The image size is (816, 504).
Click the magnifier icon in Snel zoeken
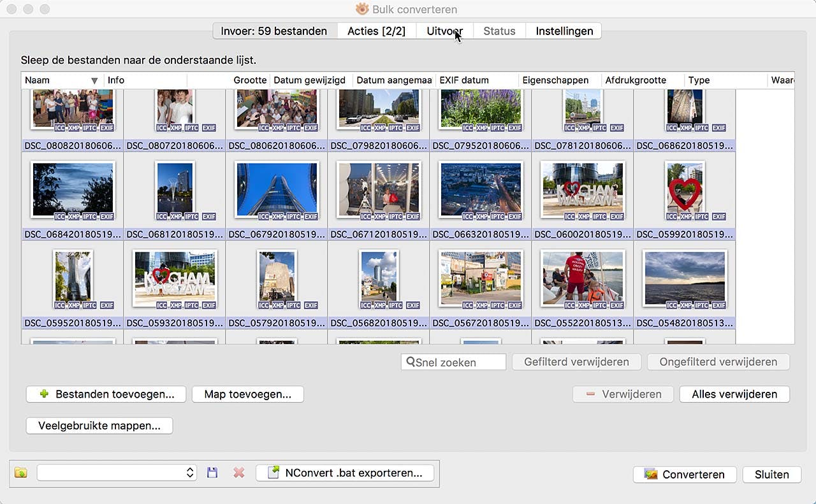tap(411, 362)
